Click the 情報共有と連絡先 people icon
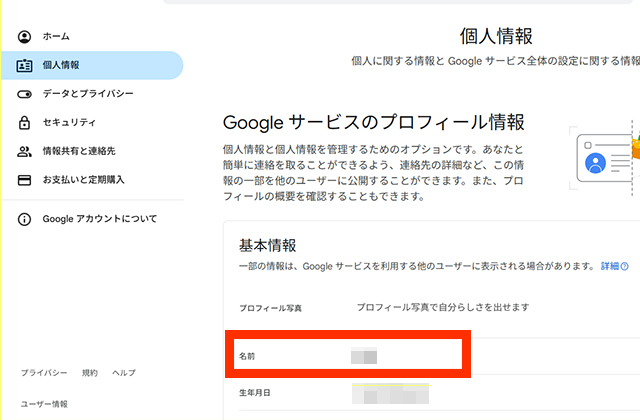 click(x=24, y=151)
